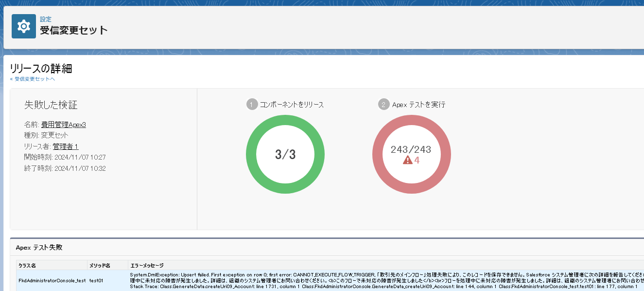Open the 管理者 1 deployer link
This screenshot has width=644, height=291.
point(66,146)
